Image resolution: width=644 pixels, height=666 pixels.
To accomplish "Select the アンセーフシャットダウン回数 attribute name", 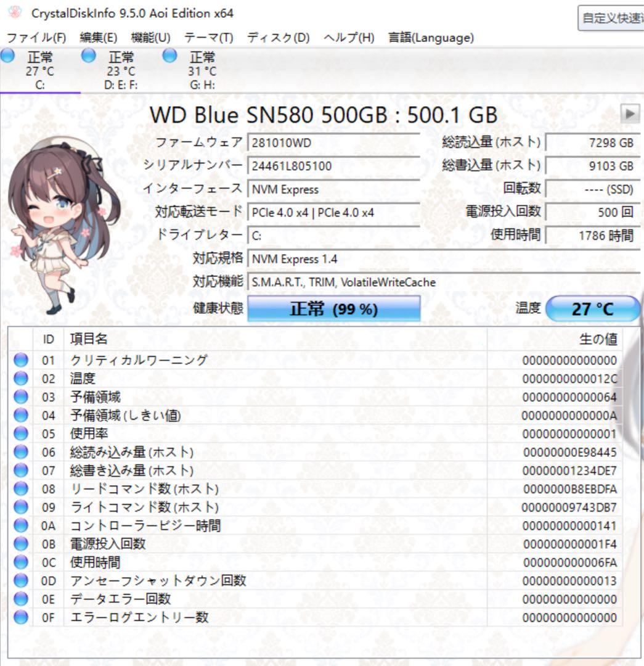I will (158, 581).
